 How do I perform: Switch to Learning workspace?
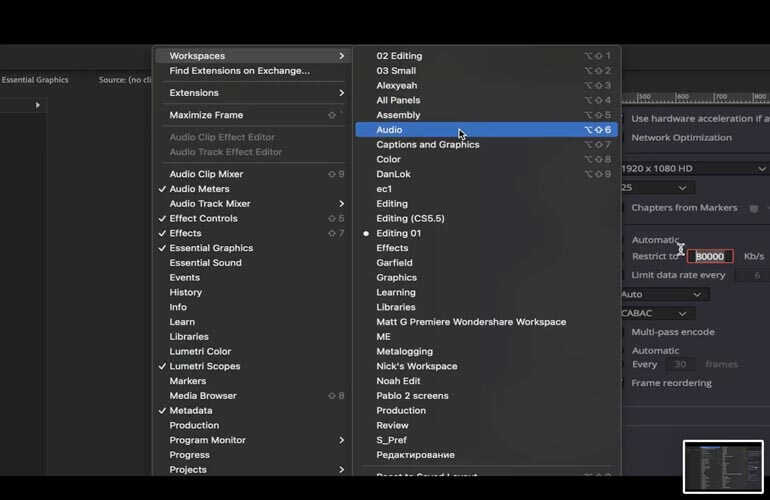[487, 292]
